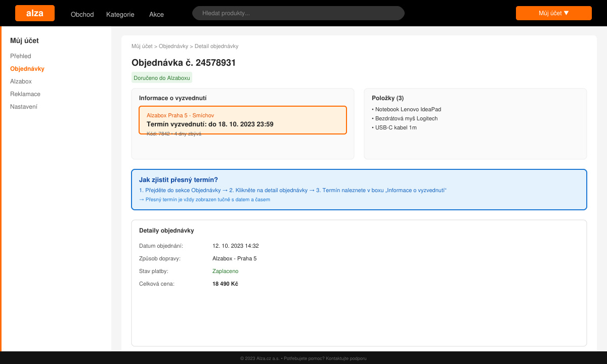
Task: Expand the Můj účet dropdown button
Action: [x=554, y=13]
